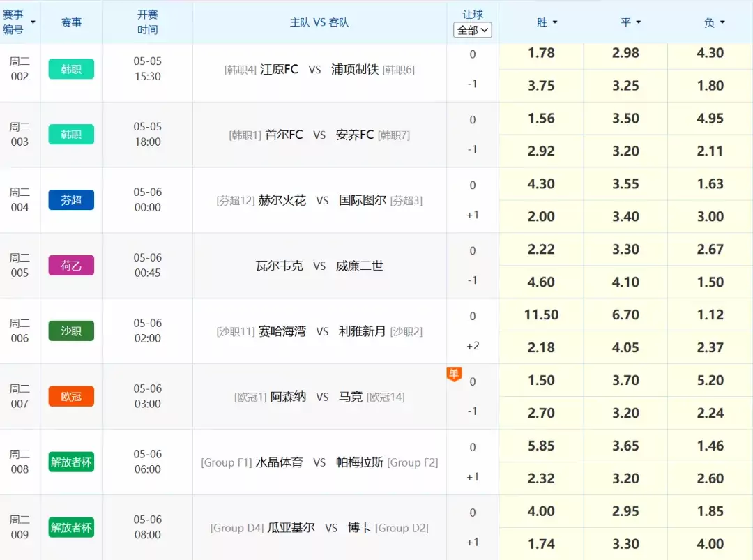Select handicap loss odds 1.80 match 002
The image size is (753, 560).
[x=710, y=86]
